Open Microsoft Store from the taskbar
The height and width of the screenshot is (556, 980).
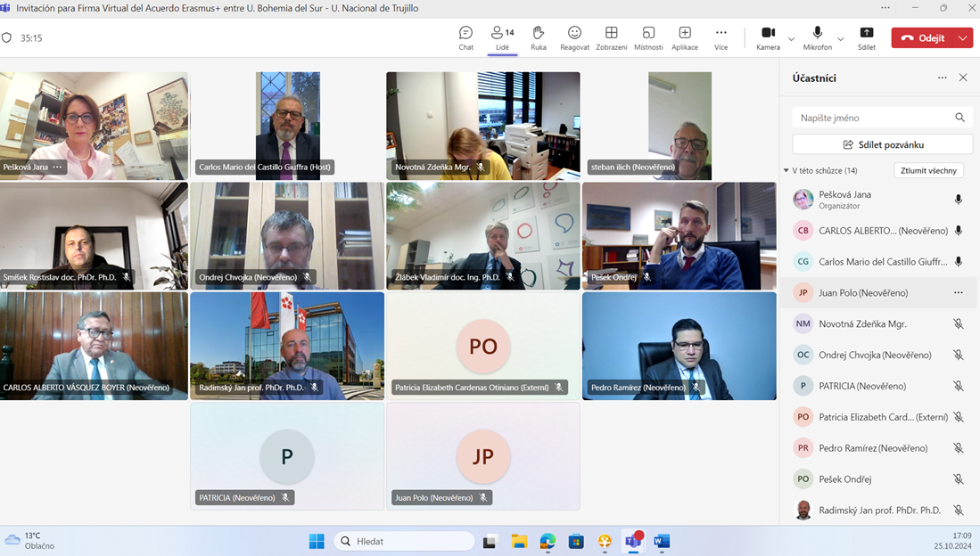tap(576, 541)
